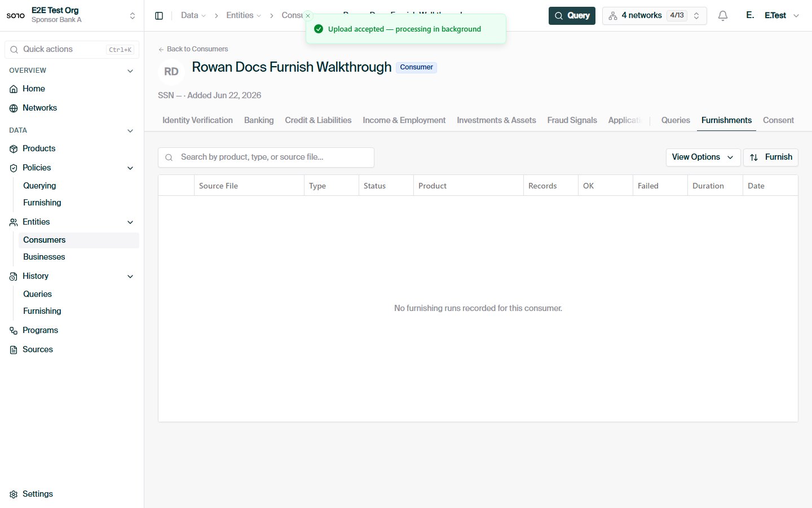Sort by Type column header
Image resolution: width=812 pixels, height=508 pixels.
tap(332, 186)
